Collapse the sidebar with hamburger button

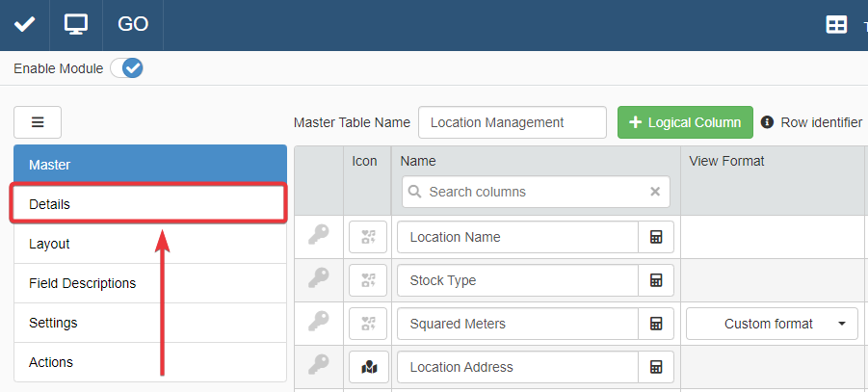point(38,122)
